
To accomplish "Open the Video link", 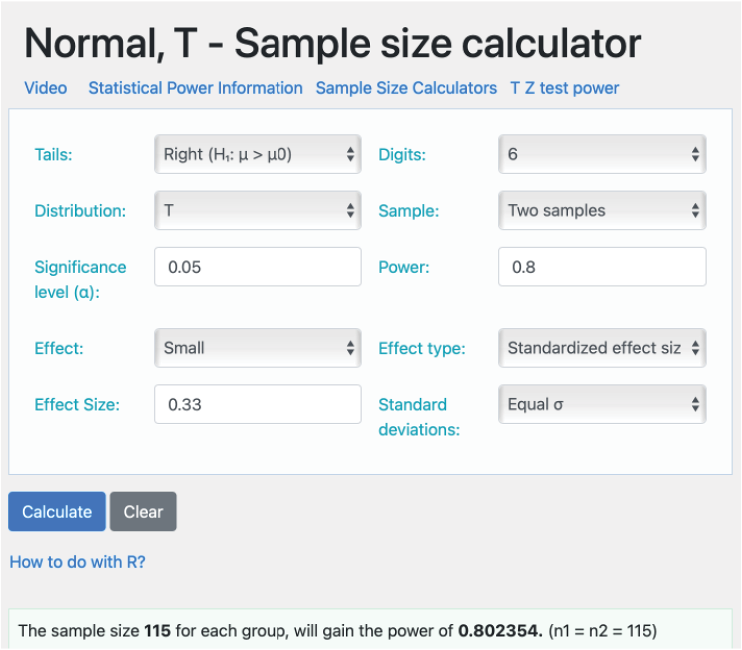I will tap(46, 88).
